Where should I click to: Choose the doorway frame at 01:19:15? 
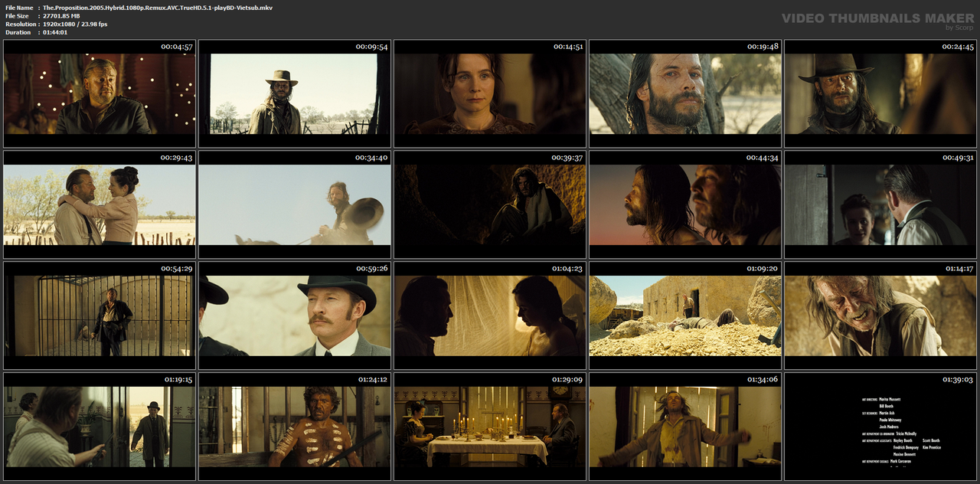[x=100, y=427]
